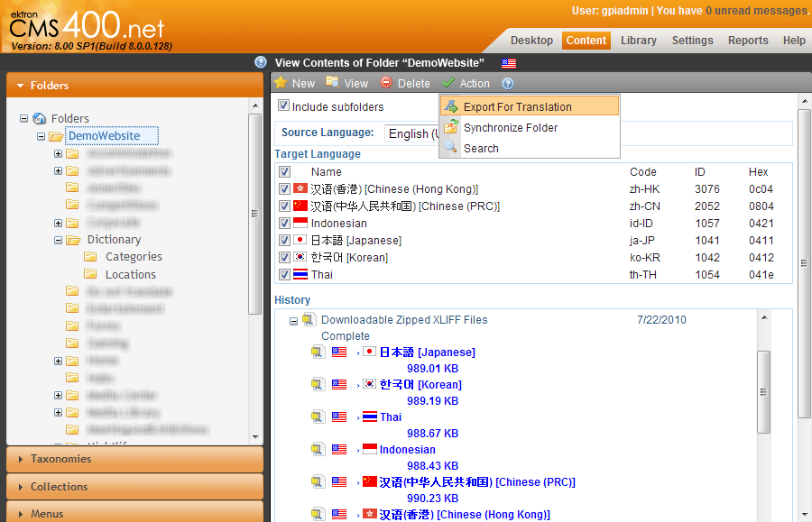Open the Help tab
This screenshot has height=522, width=812.
(x=794, y=41)
